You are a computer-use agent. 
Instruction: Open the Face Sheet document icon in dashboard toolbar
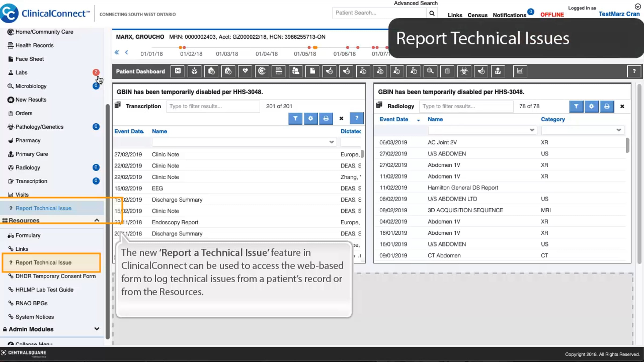point(312,71)
